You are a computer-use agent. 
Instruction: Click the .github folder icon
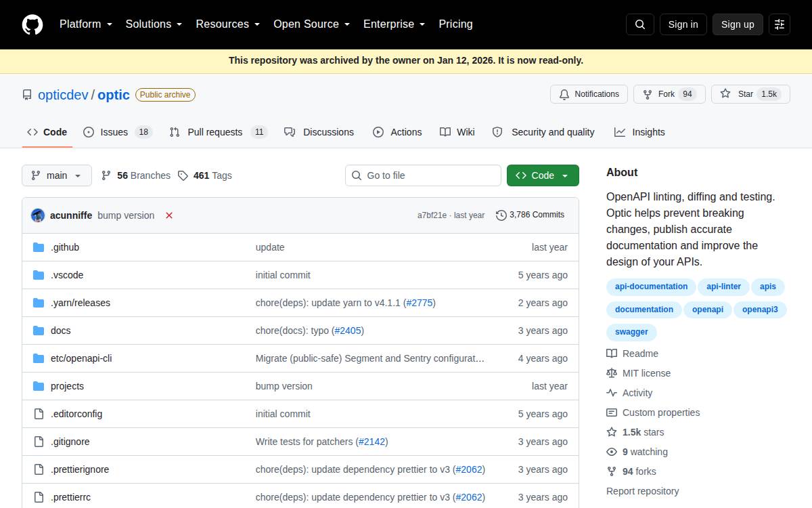point(39,247)
